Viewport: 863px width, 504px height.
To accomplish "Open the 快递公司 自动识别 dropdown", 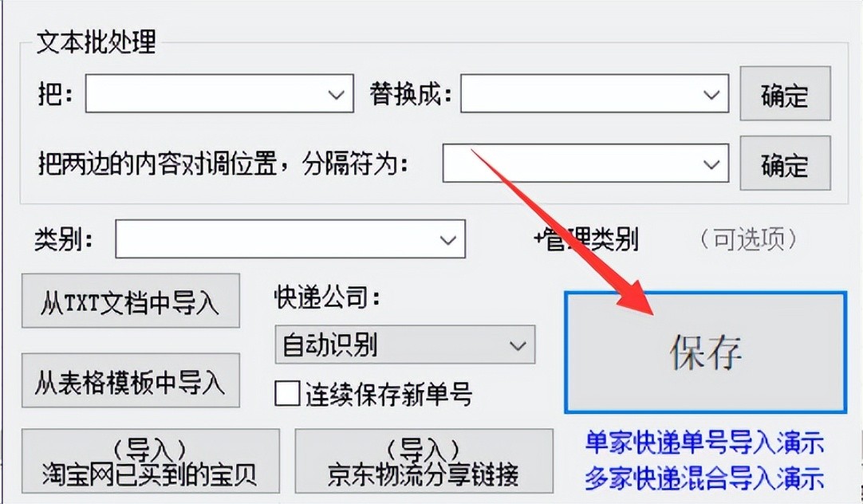I will (405, 345).
